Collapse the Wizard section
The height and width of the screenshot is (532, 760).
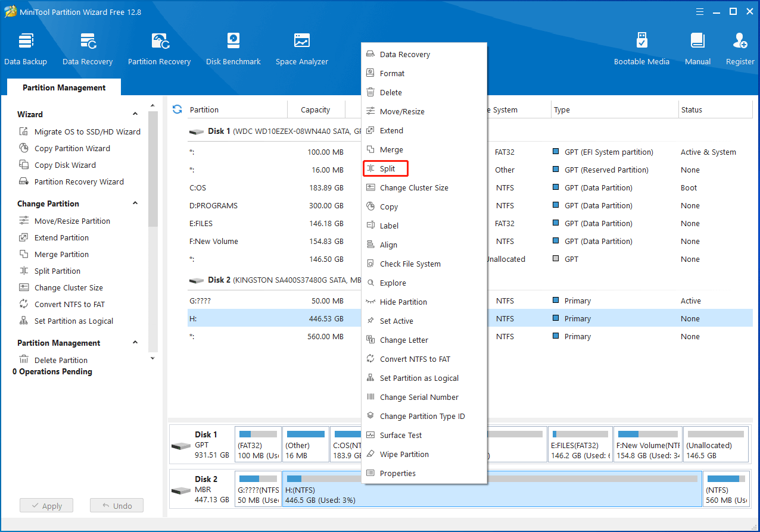click(x=135, y=114)
